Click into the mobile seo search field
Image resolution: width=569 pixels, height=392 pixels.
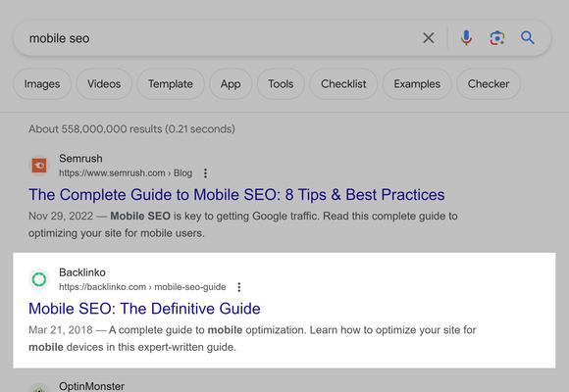tap(218, 38)
